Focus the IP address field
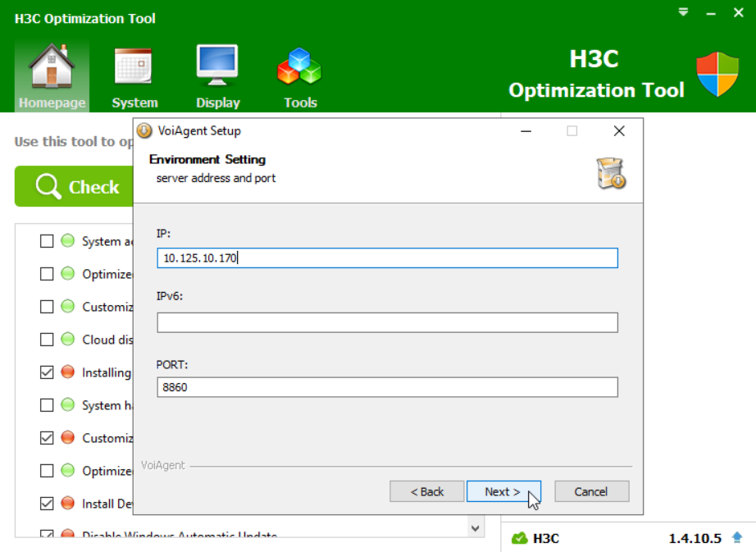Screen dimensions: 756x552 tap(387, 258)
